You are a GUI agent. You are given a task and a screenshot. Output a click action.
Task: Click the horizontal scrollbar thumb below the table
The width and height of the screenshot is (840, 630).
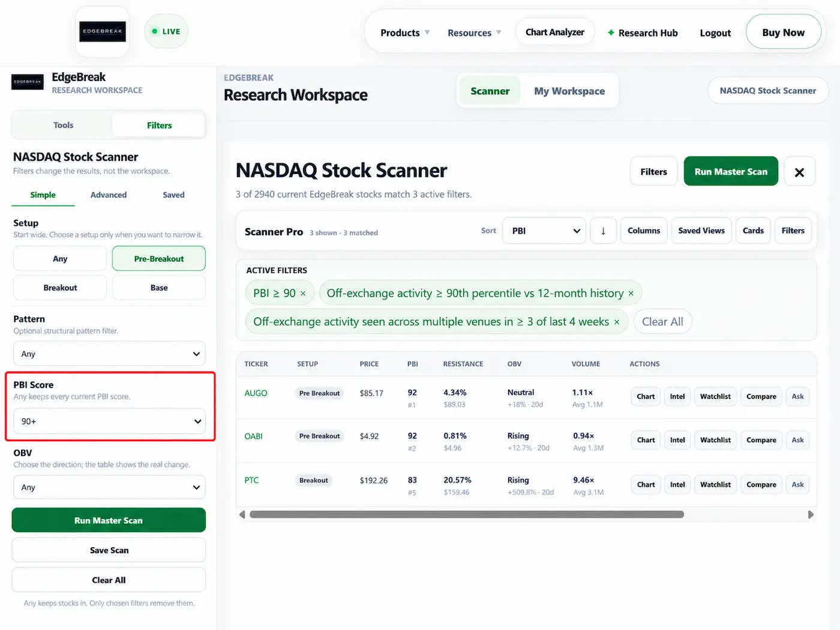[x=467, y=514]
